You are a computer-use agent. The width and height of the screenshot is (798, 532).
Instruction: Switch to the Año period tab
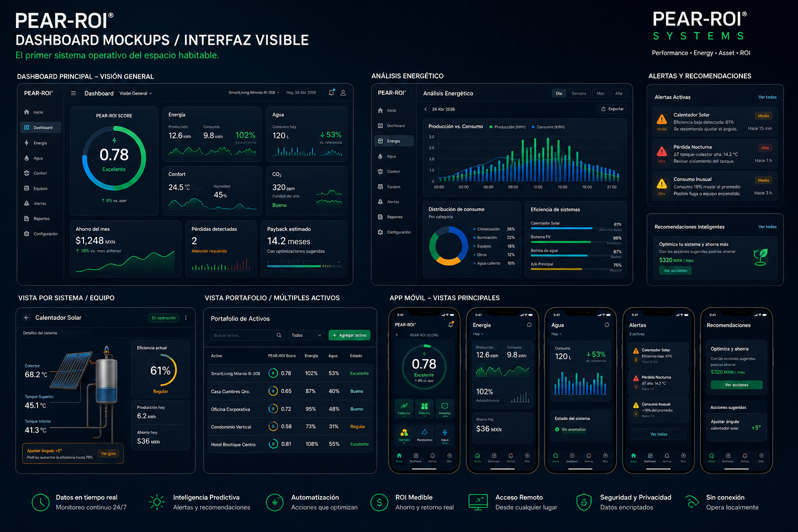pyautogui.click(x=618, y=94)
